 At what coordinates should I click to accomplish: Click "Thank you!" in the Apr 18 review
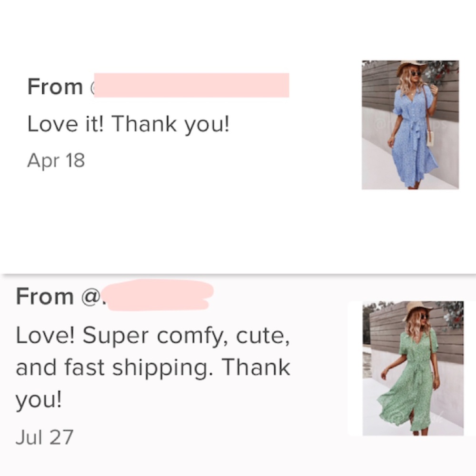pyautogui.click(x=170, y=124)
